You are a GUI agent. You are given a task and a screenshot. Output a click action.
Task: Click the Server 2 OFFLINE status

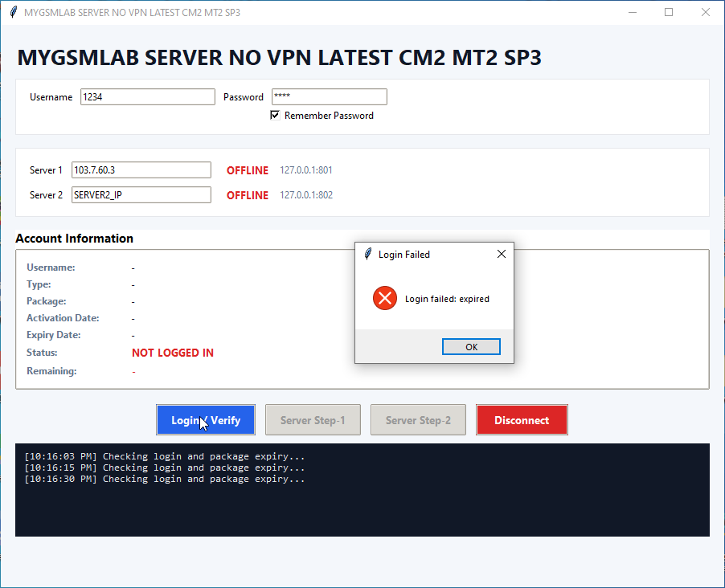(248, 195)
